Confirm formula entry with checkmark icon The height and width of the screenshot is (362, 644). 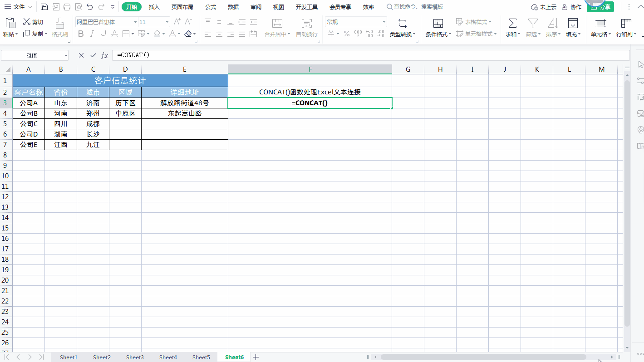tap(93, 55)
